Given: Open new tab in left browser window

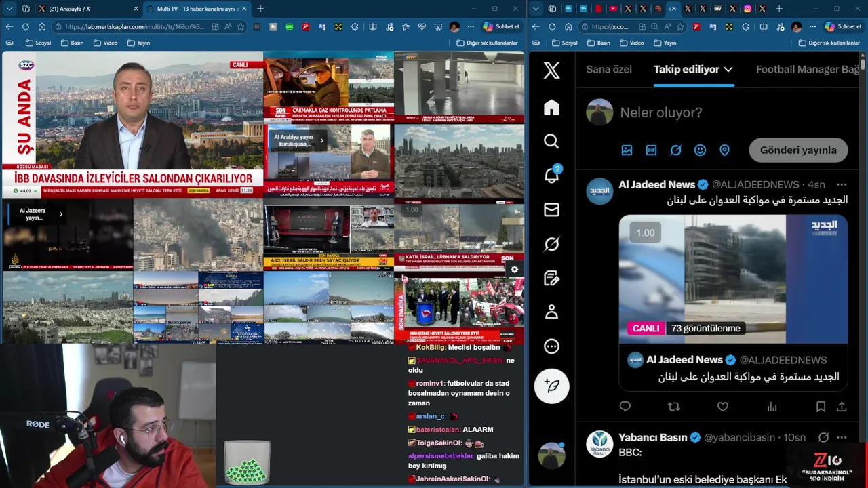Looking at the screenshot, I should pos(260,9).
